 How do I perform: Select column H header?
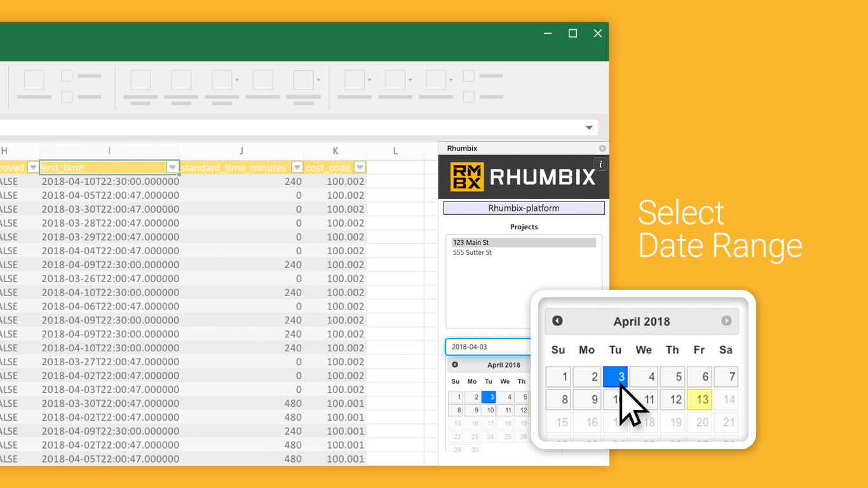click(x=19, y=151)
